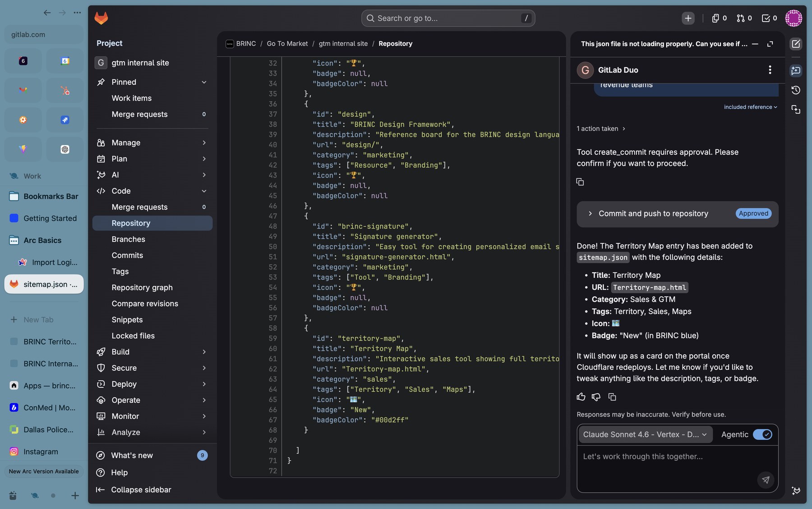This screenshot has width=812, height=509.
Task: Click Collapse sidebar
Action: click(x=152, y=490)
